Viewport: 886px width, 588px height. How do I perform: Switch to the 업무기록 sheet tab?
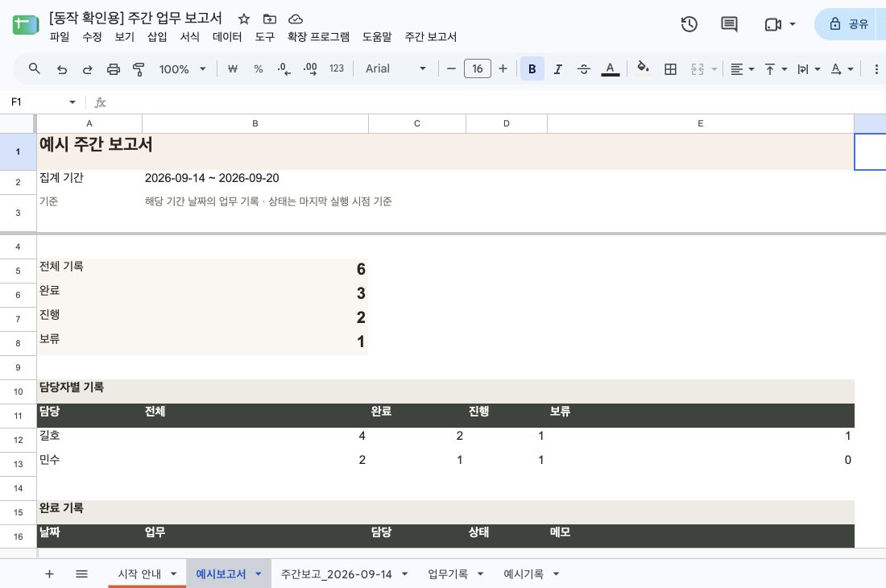(448, 574)
